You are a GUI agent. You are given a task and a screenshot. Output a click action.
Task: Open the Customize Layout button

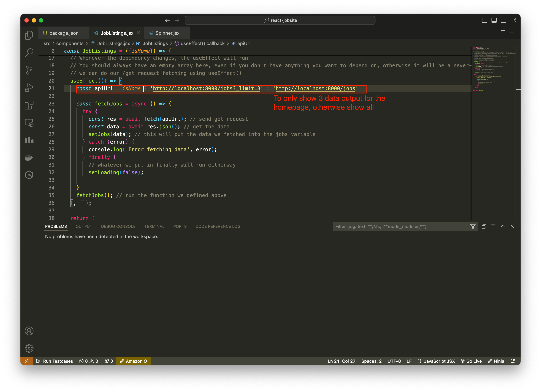click(x=513, y=20)
